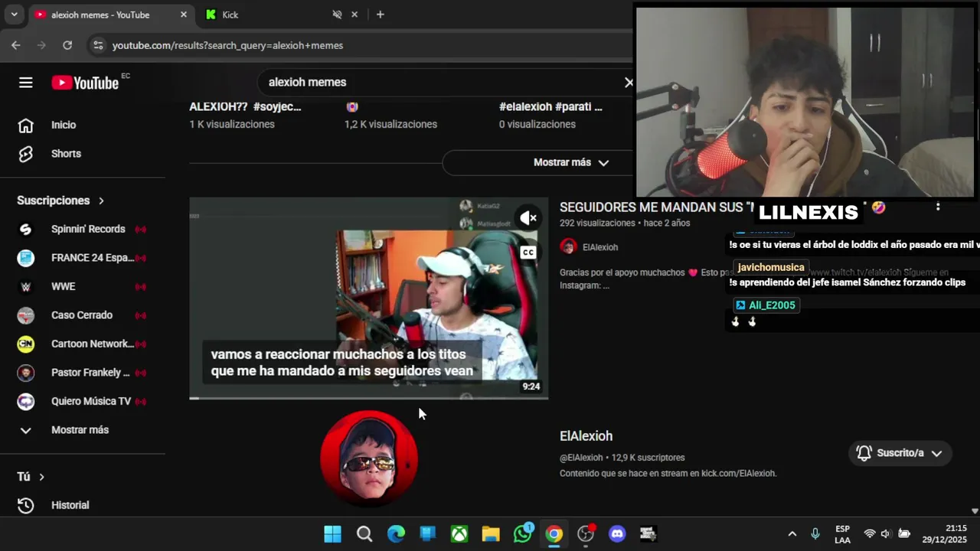Reload the page
This screenshot has height=551, width=980.
pos(67,45)
